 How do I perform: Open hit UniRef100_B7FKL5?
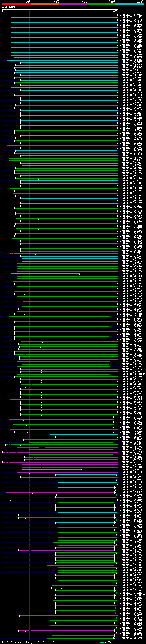131,15
